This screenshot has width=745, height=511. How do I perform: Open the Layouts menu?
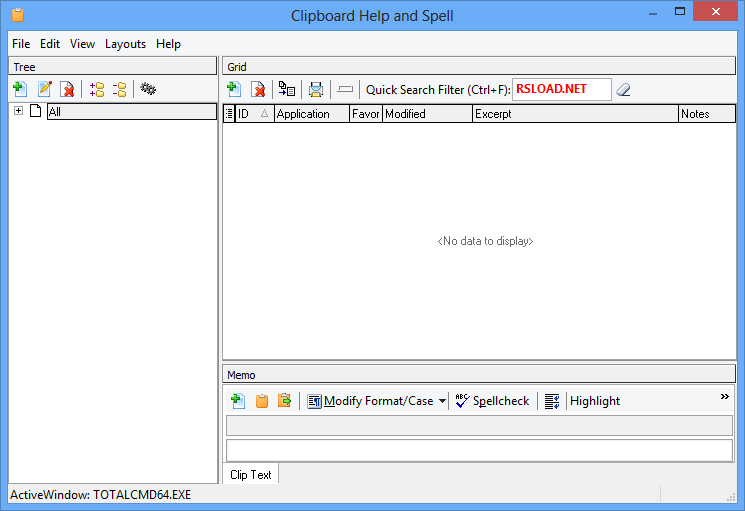(x=125, y=44)
